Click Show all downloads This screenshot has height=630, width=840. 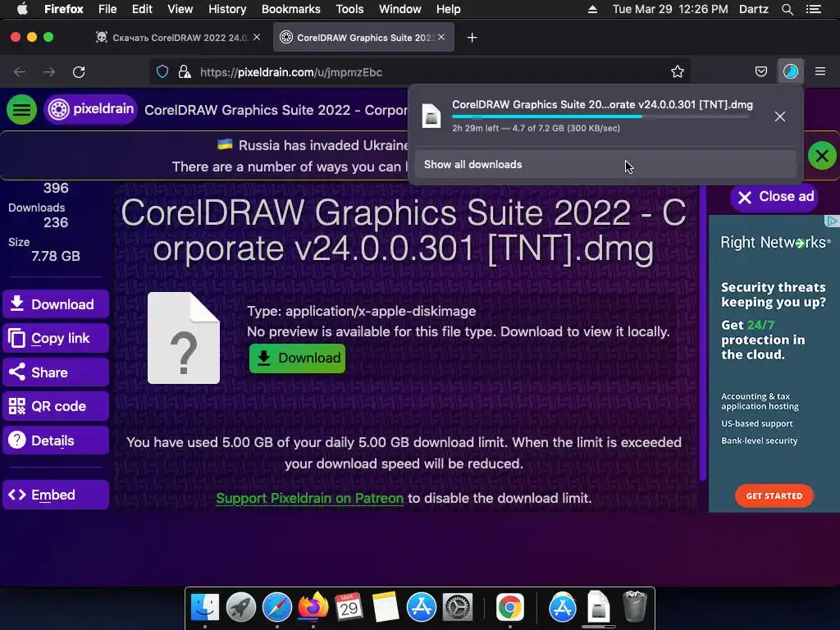pyautogui.click(x=605, y=164)
